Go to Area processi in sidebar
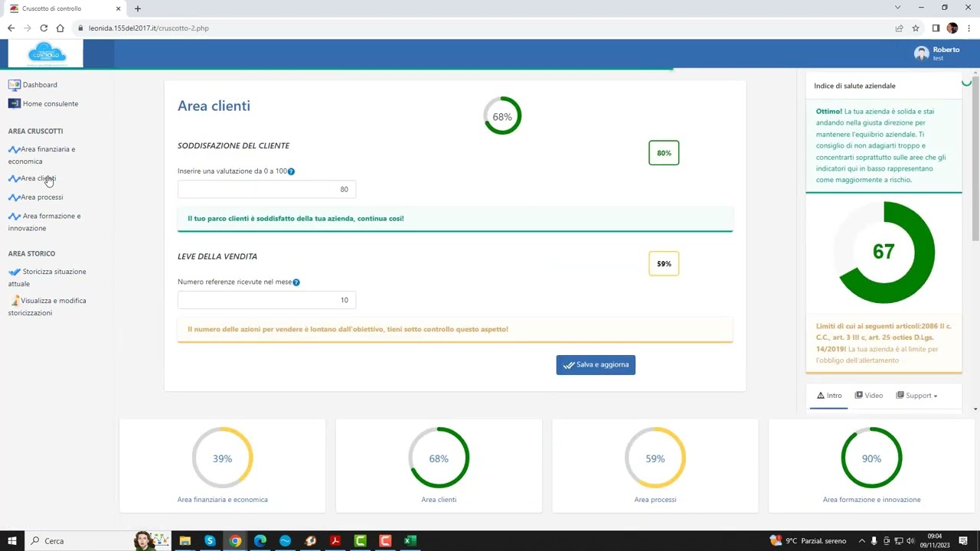The image size is (980, 551). point(41,197)
